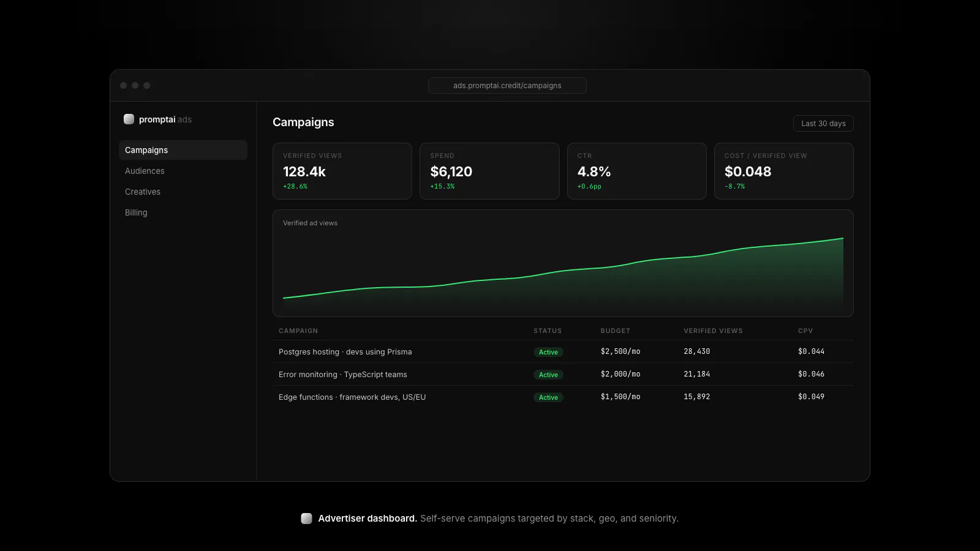Open the Error monitoring · TypeScript teams campaign
The image size is (980, 551).
[x=343, y=375]
